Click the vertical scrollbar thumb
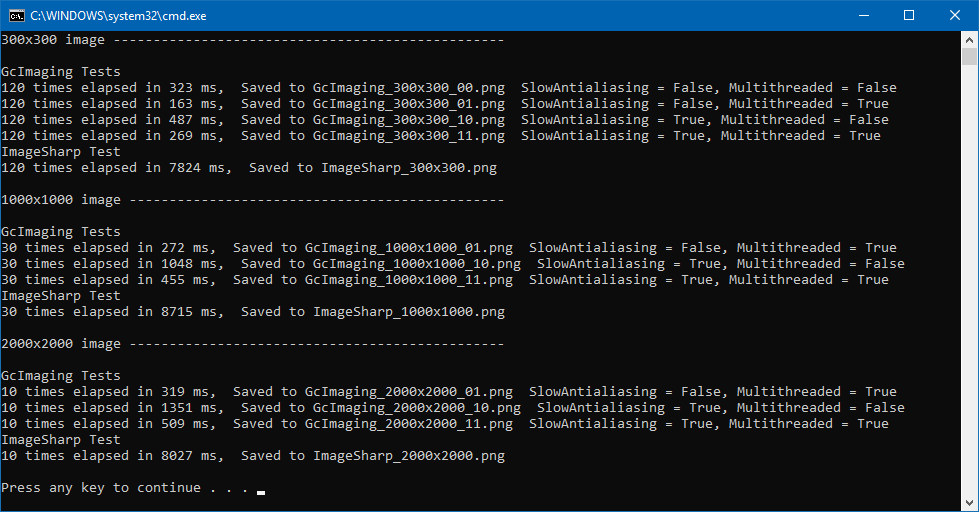 tap(969, 56)
